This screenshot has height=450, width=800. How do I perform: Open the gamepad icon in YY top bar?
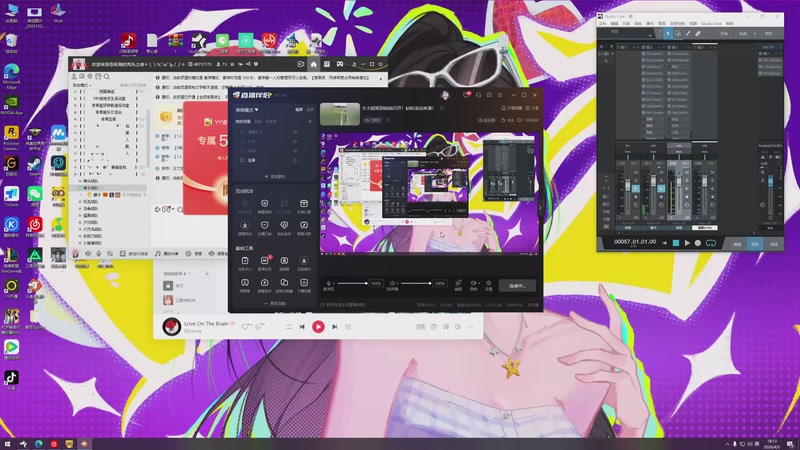tap(340, 64)
